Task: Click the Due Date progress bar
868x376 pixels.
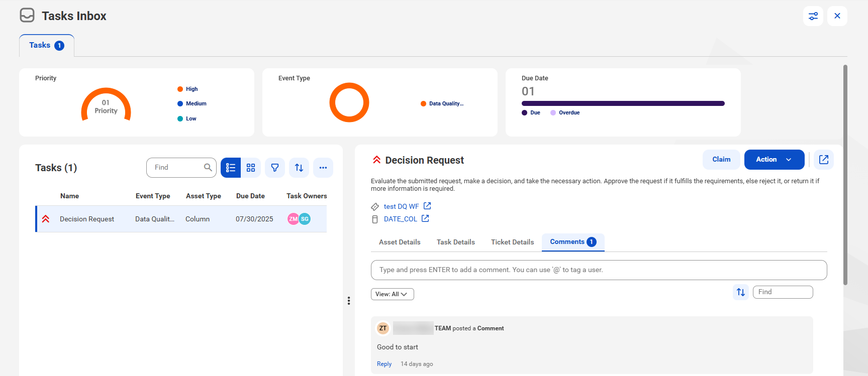Action: [623, 103]
